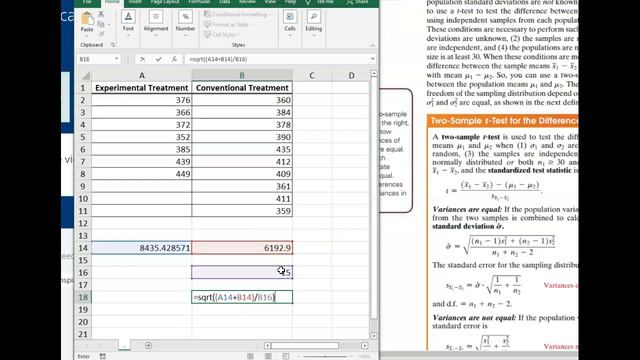The width and height of the screenshot is (640, 360).
Task: Switch to the View ribbon tab
Action: [270, 2]
